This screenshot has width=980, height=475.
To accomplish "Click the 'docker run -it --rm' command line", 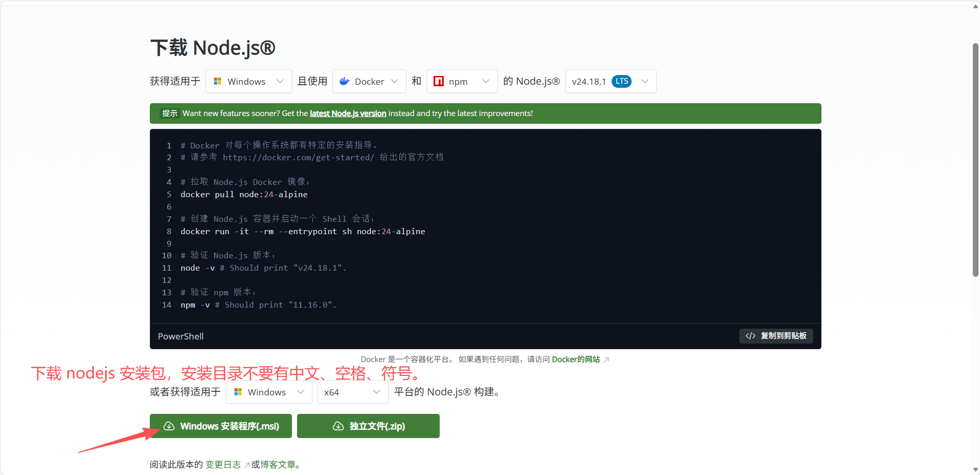I will (x=303, y=232).
